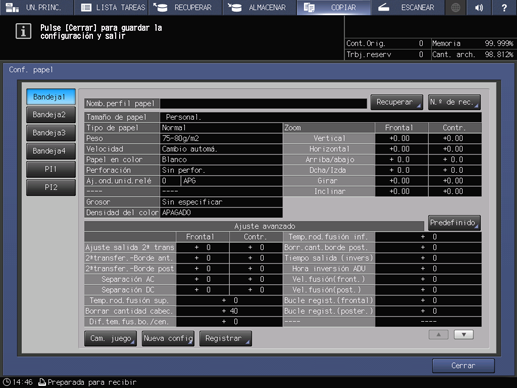This screenshot has height=388, width=517.
Task: Click the info icon beside the message
Action: (x=23, y=32)
